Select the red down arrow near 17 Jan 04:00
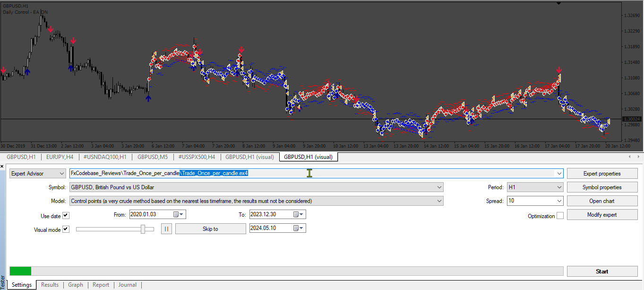644x290 pixels. coord(559,70)
